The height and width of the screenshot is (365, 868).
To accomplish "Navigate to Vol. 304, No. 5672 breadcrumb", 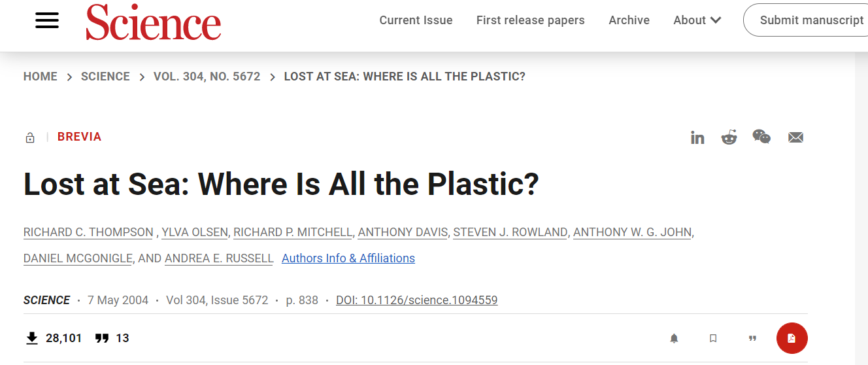I will pyautogui.click(x=207, y=77).
